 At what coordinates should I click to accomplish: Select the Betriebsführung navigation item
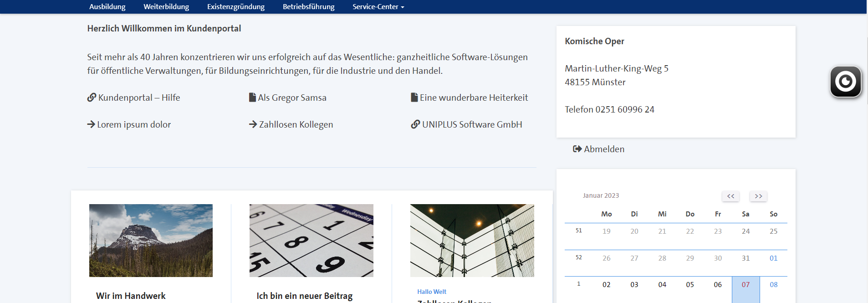pos(308,7)
